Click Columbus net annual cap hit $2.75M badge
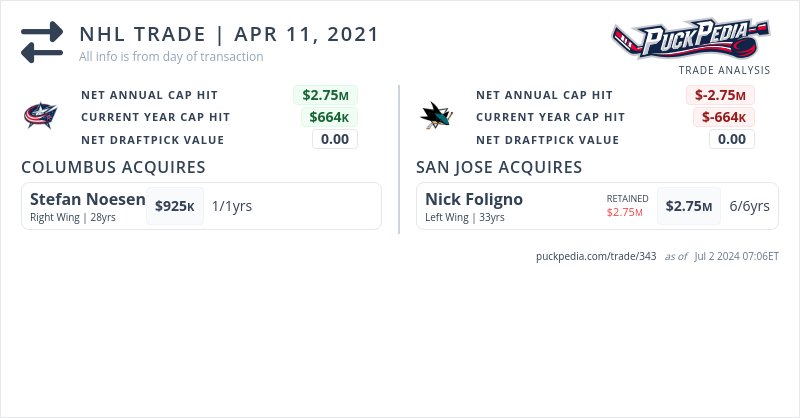Screen dimensions: 800x418 [325, 95]
